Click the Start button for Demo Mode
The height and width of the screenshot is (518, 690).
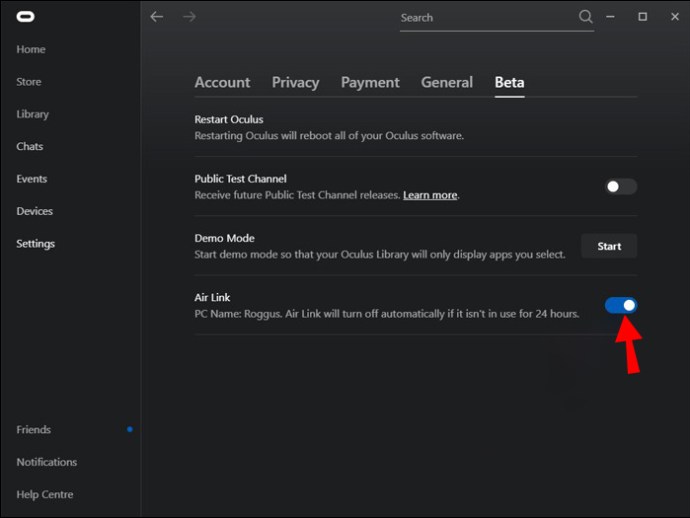click(x=609, y=246)
